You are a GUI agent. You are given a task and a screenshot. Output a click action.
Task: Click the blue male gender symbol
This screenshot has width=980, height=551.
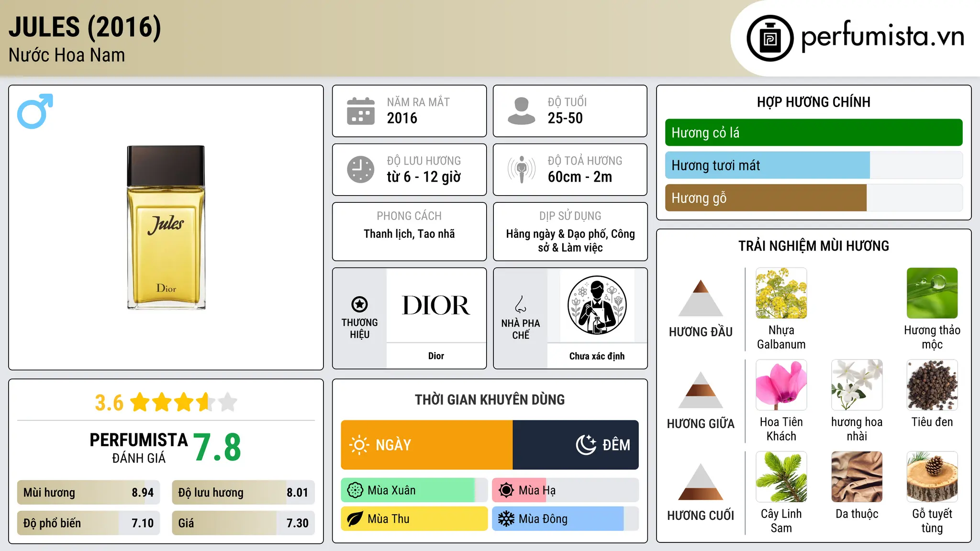pyautogui.click(x=35, y=111)
